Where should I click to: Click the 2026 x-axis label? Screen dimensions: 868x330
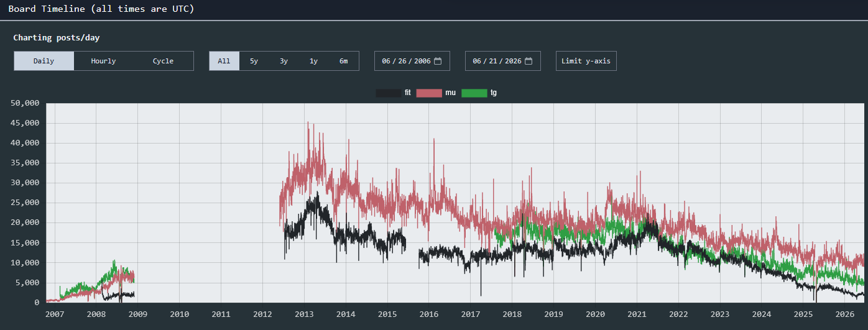pyautogui.click(x=844, y=314)
